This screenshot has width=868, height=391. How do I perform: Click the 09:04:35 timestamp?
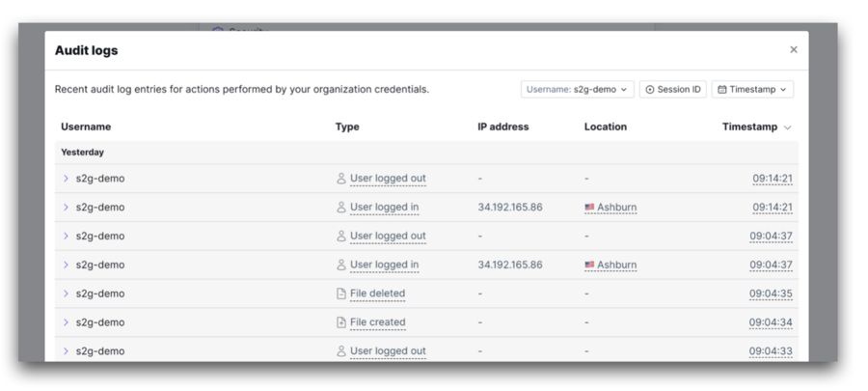tap(771, 293)
